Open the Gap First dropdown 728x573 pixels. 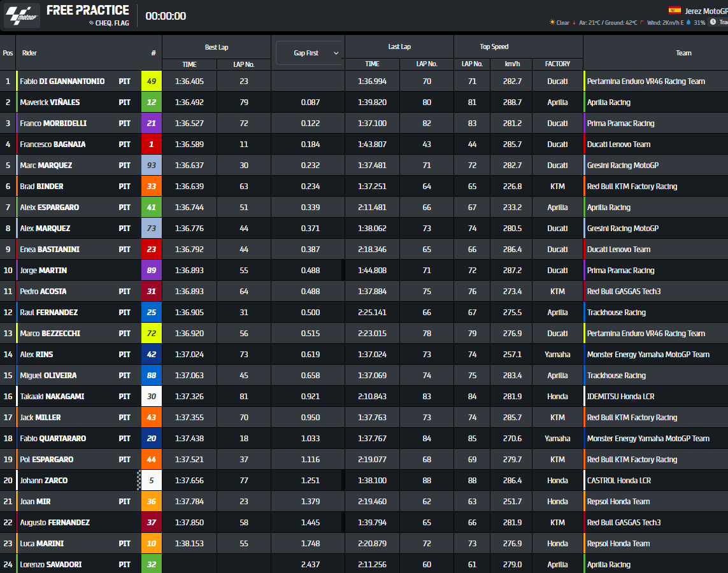(308, 53)
